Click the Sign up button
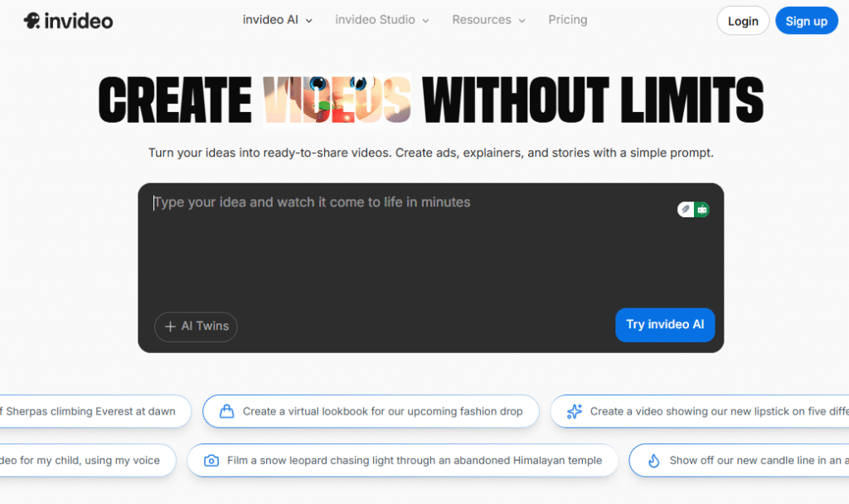The width and height of the screenshot is (849, 504). 806,20
